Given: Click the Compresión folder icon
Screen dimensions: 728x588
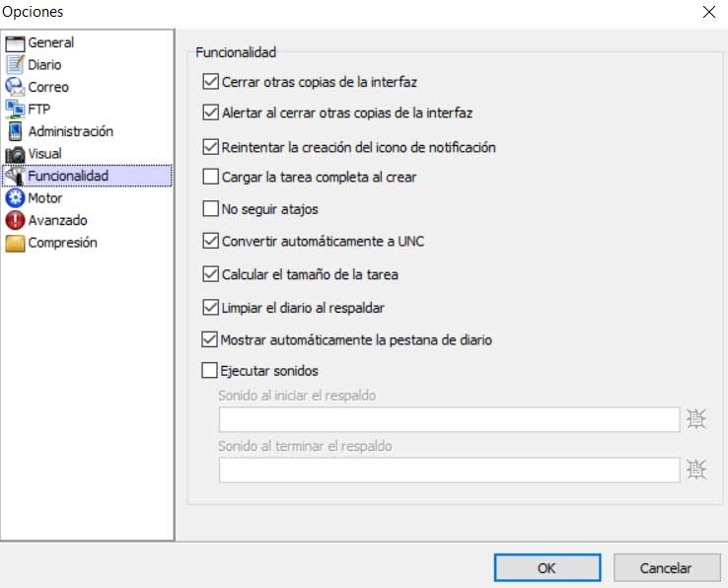Looking at the screenshot, I should click(x=15, y=243).
